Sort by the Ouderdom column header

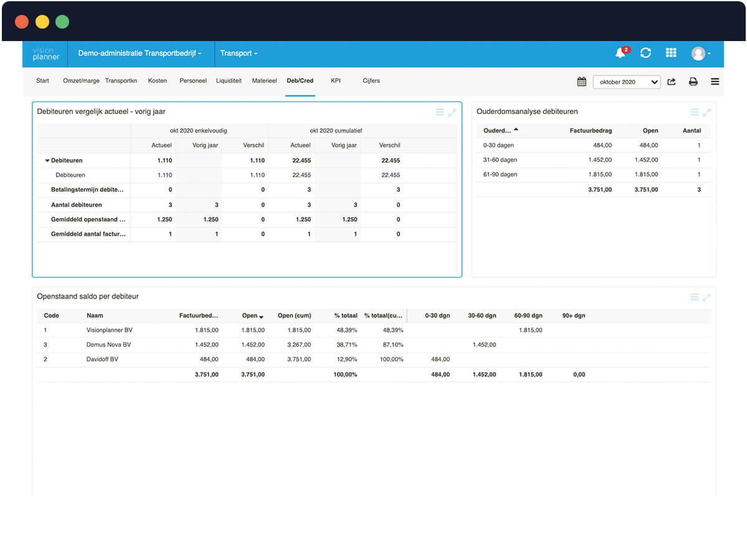click(500, 131)
